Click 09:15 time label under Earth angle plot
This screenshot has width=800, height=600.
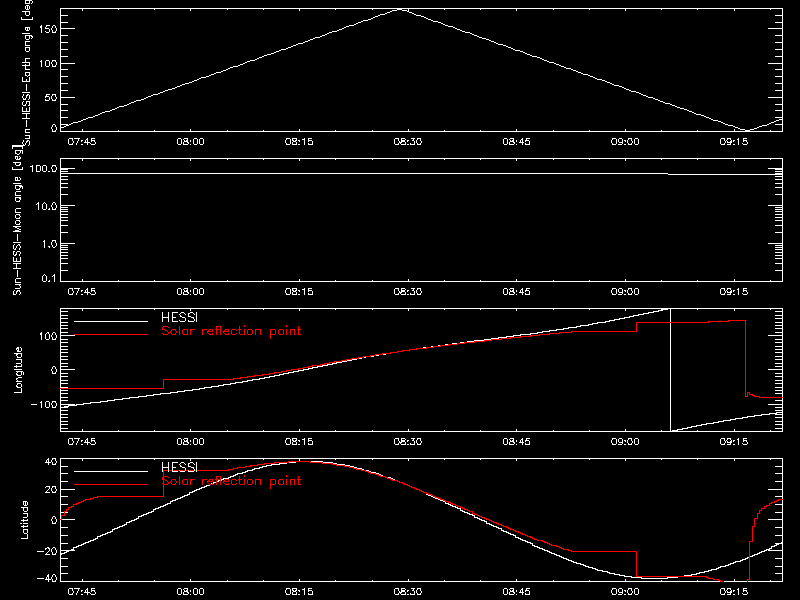(x=733, y=141)
